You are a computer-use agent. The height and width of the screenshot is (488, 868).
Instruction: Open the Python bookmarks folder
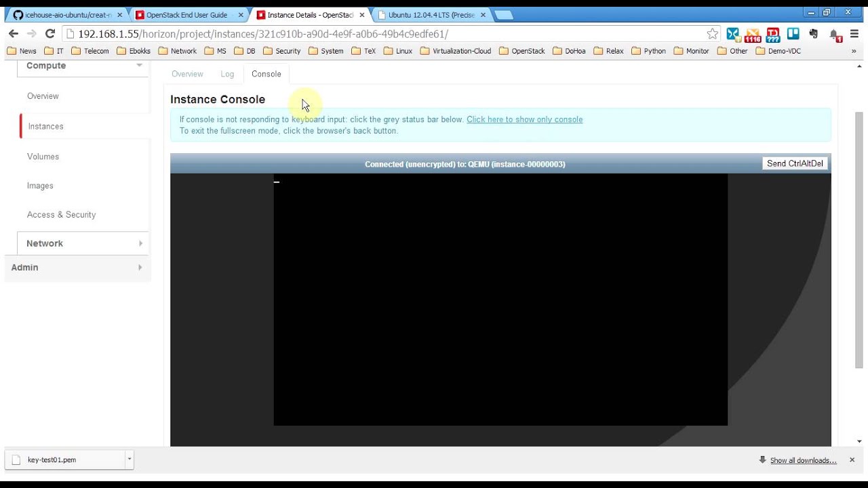pos(648,51)
